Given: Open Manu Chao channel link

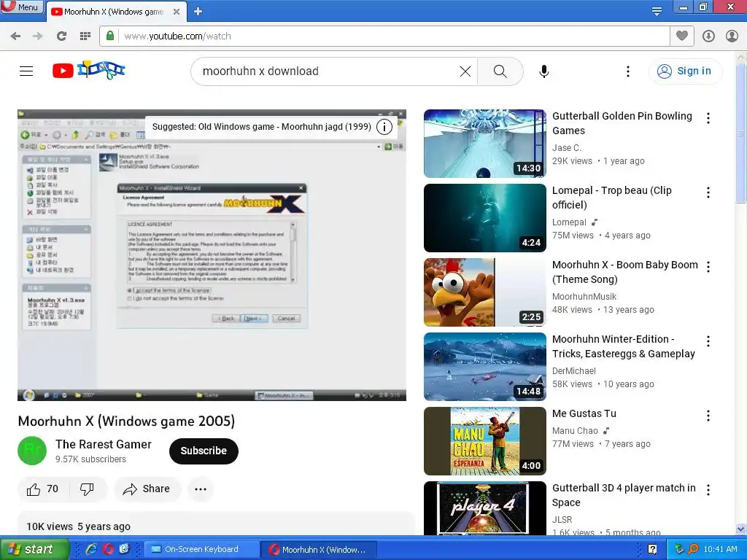Looking at the screenshot, I should click(575, 430).
